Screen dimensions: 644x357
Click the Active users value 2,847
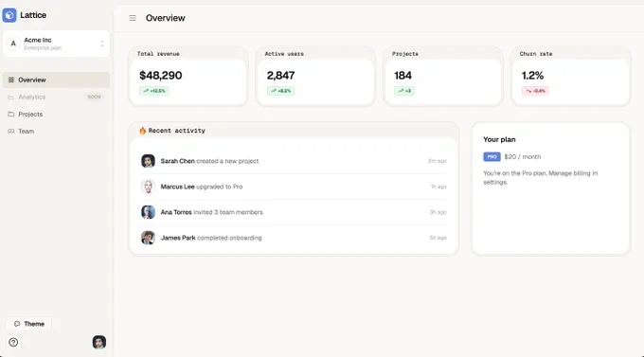(x=281, y=76)
